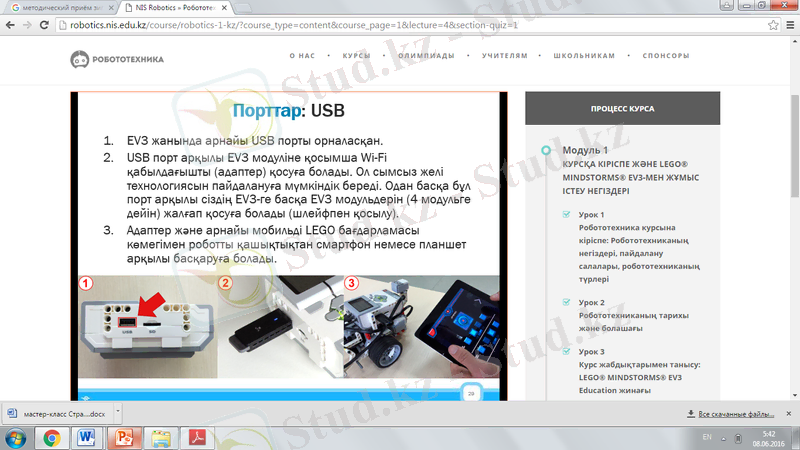800x450 pixels.
Task: Expand the downloaded docx file options arrow
Action: [x=115, y=413]
